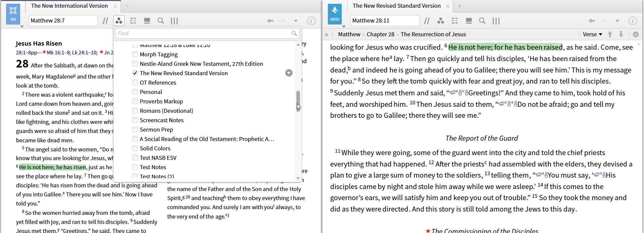
Task: Open visual filters menu in NIV panel
Action: coord(119,21)
